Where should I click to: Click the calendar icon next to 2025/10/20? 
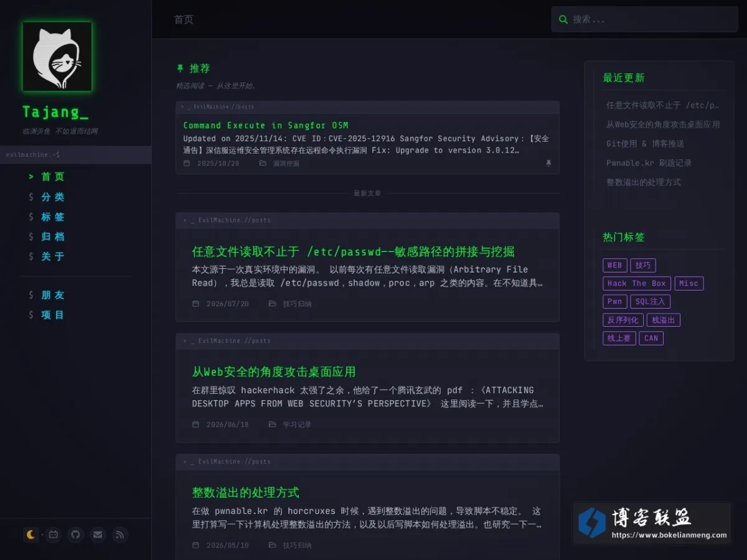187,163
